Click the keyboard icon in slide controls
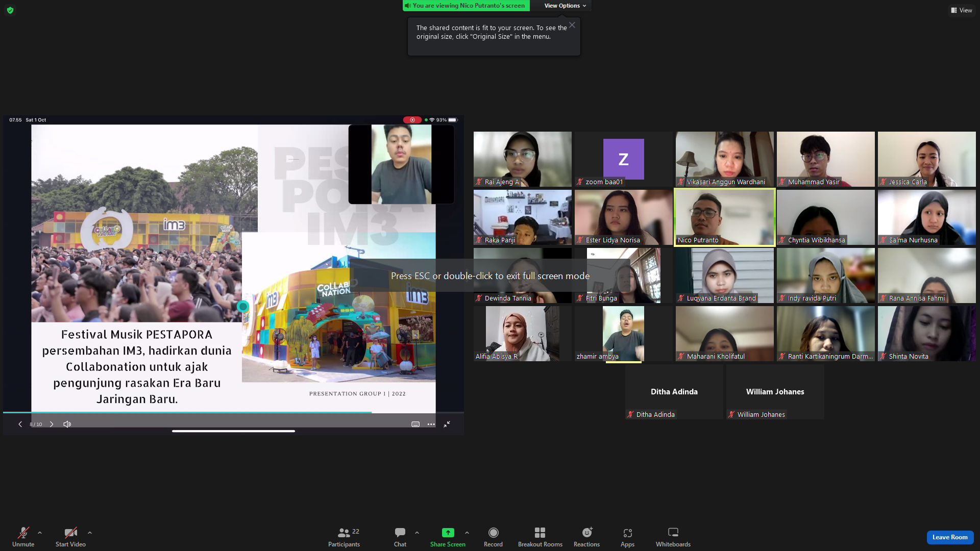Viewport: 980px width, 551px height. point(415,424)
